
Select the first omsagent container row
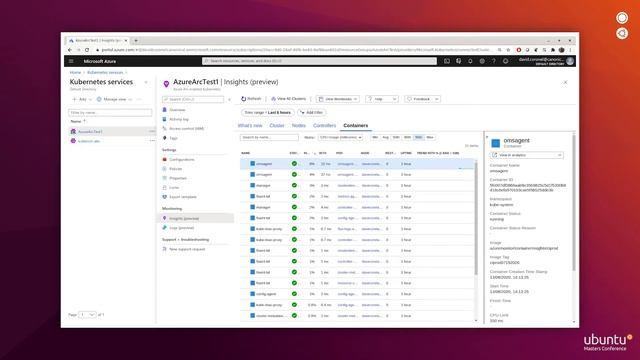358,164
